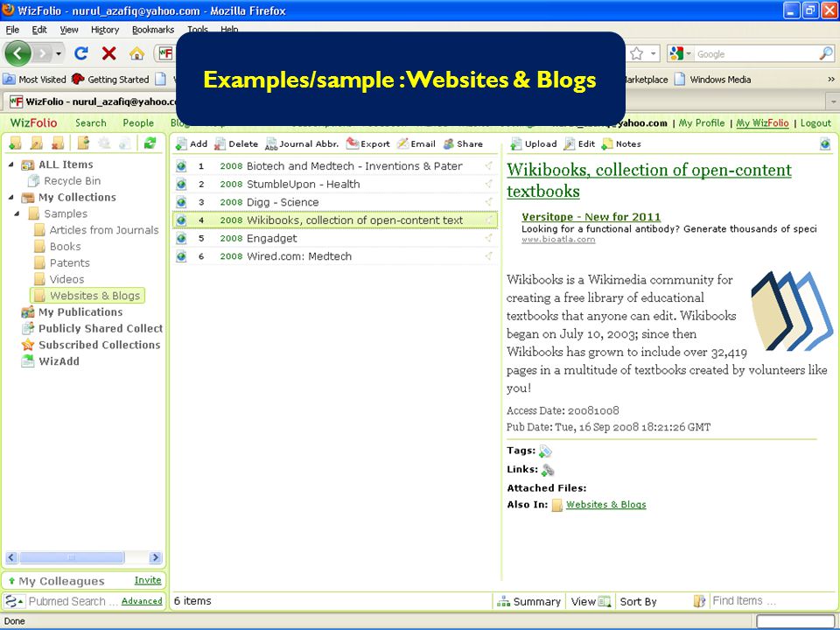Click Firefox Back navigation button
Screen dimensions: 840x630
click(x=17, y=53)
